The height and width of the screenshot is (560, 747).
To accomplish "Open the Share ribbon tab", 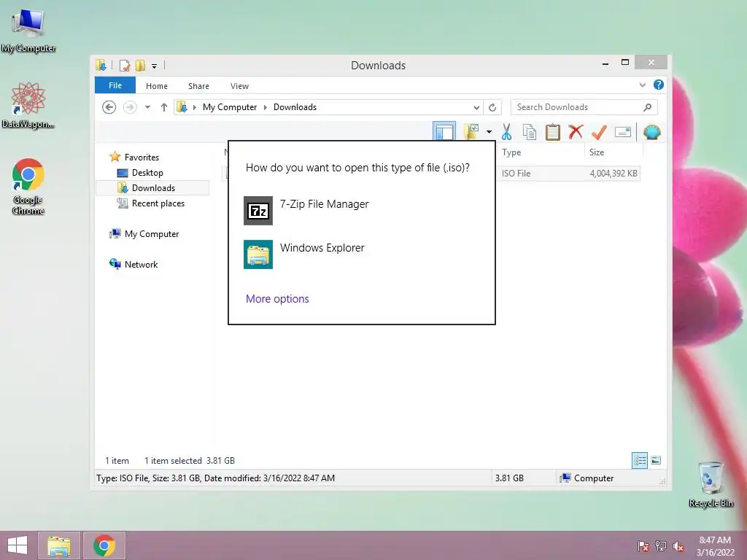I will coord(198,86).
